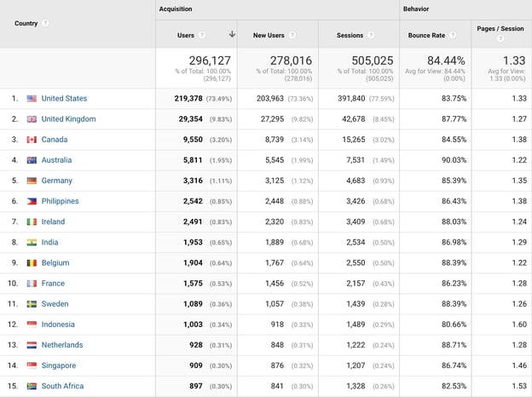The height and width of the screenshot is (397, 532).
Task: Click the help icon beside Users header
Action: point(202,35)
